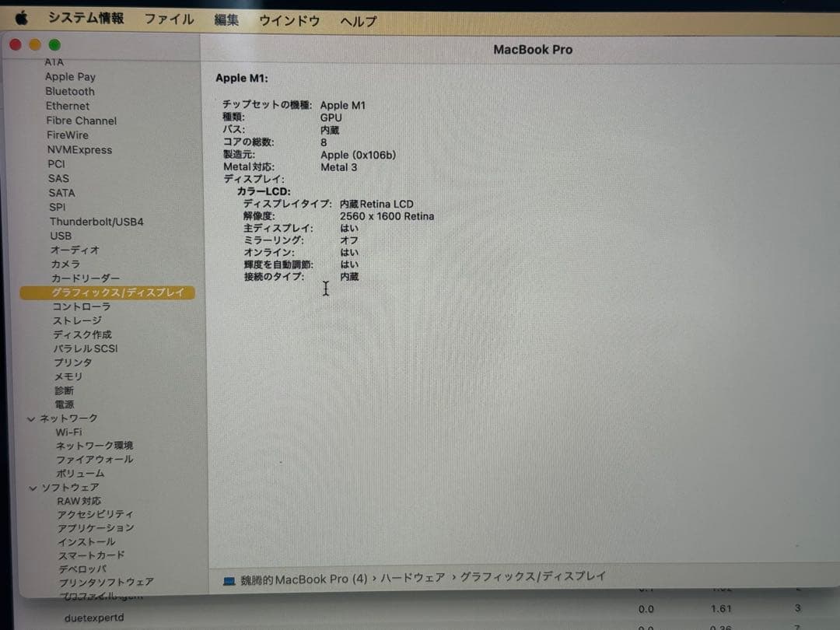Click the Metal 3 value
This screenshot has height=630, width=840.
(x=338, y=167)
